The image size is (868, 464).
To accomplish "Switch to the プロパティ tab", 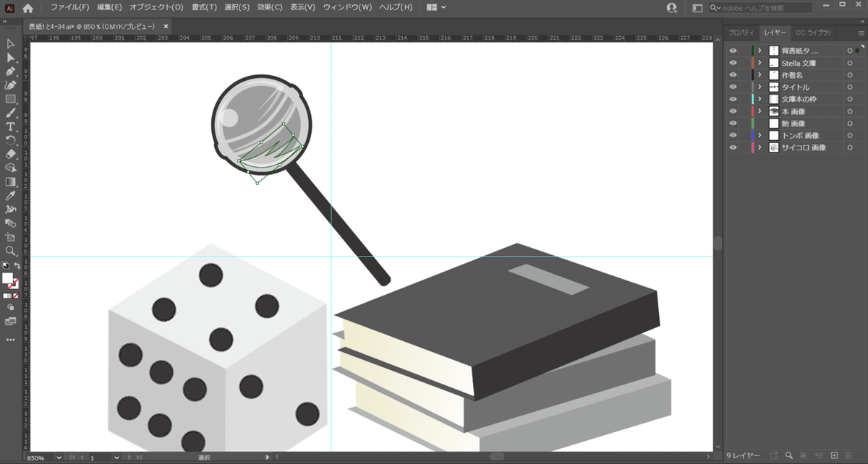I will click(x=741, y=33).
